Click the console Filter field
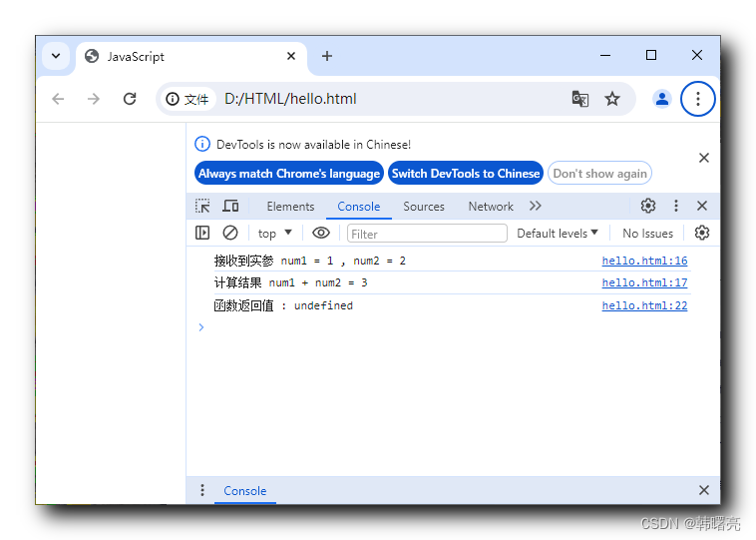The image size is (756, 540). click(427, 234)
